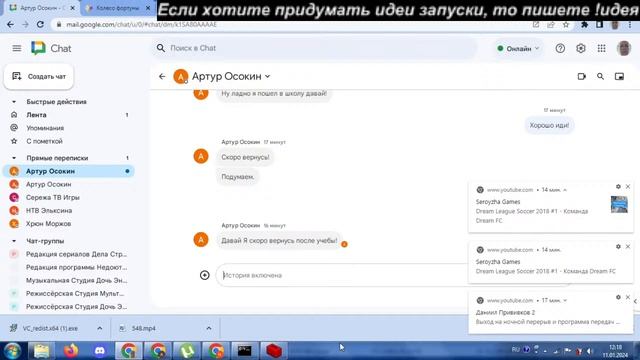Open the Онлайн status dropdown
Image resolution: width=640 pixels, height=360 pixels.
[518, 49]
